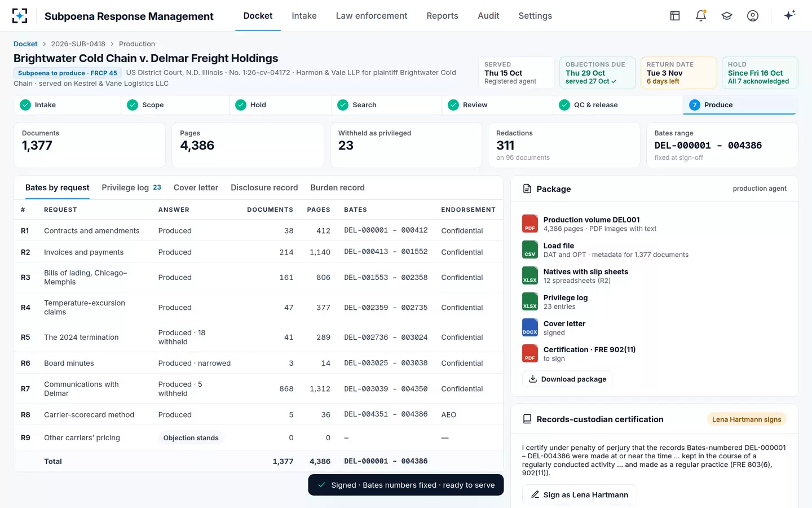Click the Lena Hartmann signs badge
The image size is (812, 508).
747,419
